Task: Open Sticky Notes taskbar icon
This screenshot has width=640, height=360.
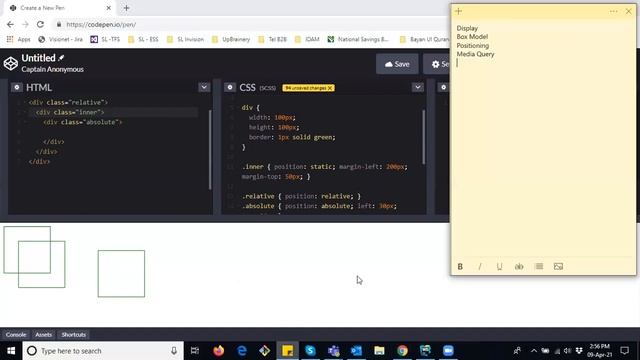Action: [287, 351]
